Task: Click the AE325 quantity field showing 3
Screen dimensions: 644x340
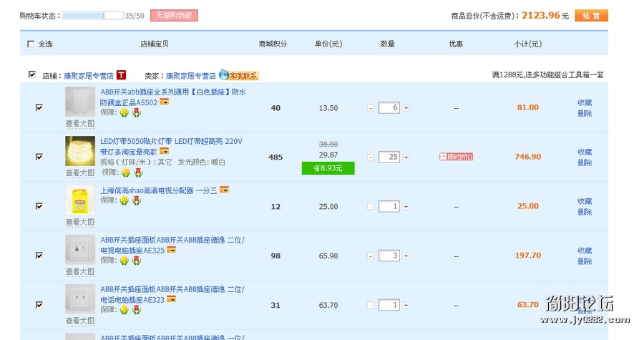Action: (389, 256)
